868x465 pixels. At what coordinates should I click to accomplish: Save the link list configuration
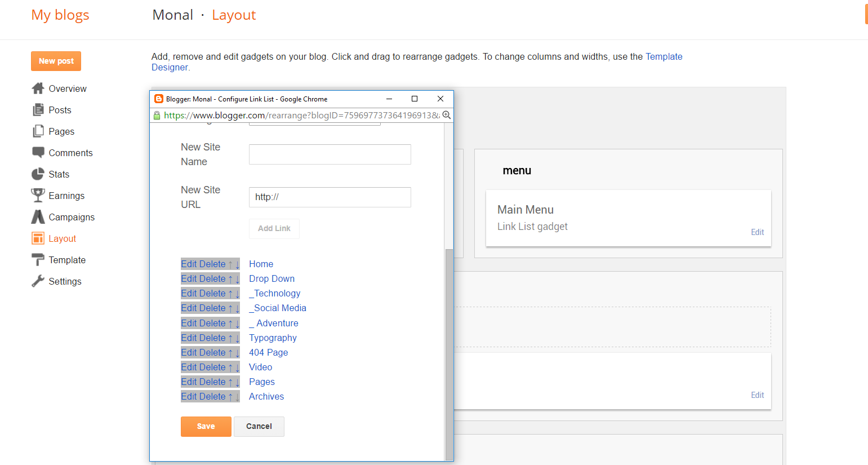(206, 427)
